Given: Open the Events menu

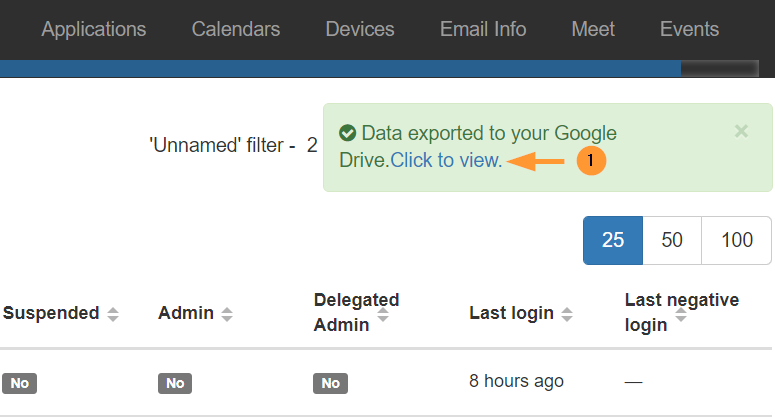Looking at the screenshot, I should tap(689, 29).
